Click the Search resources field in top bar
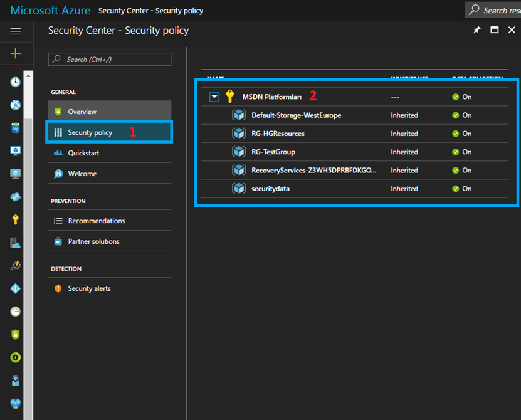 point(493,10)
